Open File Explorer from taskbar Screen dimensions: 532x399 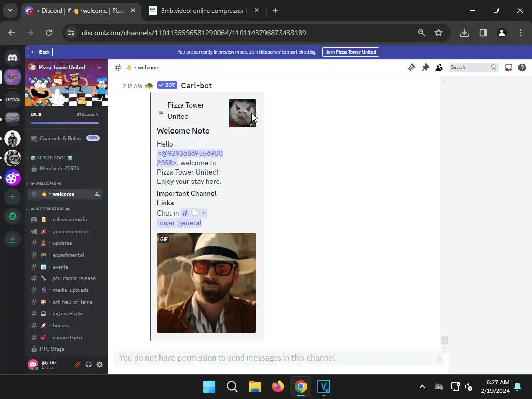click(x=255, y=387)
